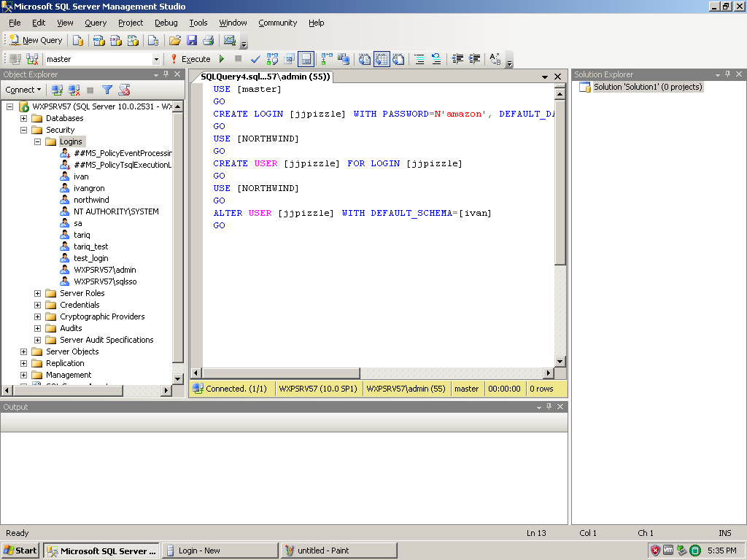Start debugging with the green arrow
Image resolution: width=747 pixels, height=560 pixels.
pyautogui.click(x=222, y=59)
